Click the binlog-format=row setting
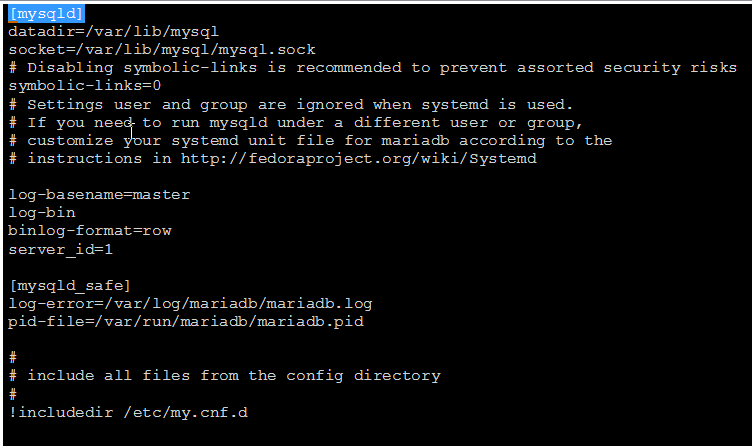This screenshot has width=752, height=446. [x=90, y=230]
